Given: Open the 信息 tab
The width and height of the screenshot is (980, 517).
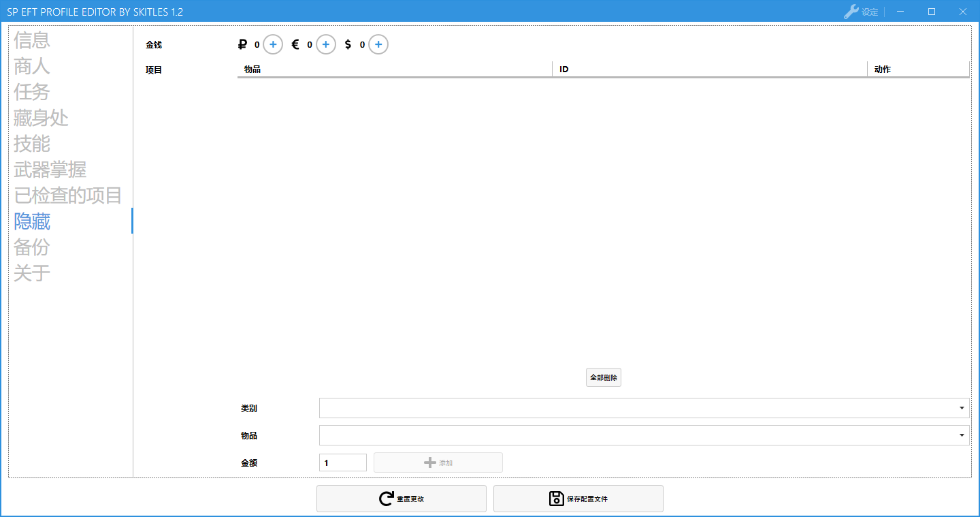Looking at the screenshot, I should click(32, 40).
